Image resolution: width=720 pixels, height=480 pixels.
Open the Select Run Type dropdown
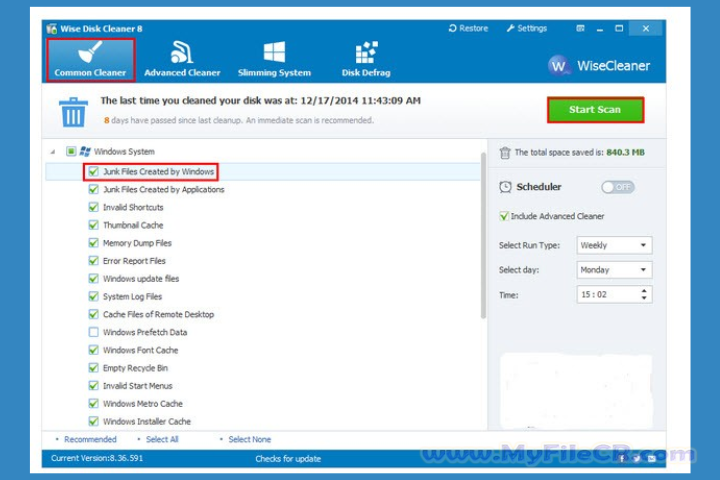click(614, 245)
